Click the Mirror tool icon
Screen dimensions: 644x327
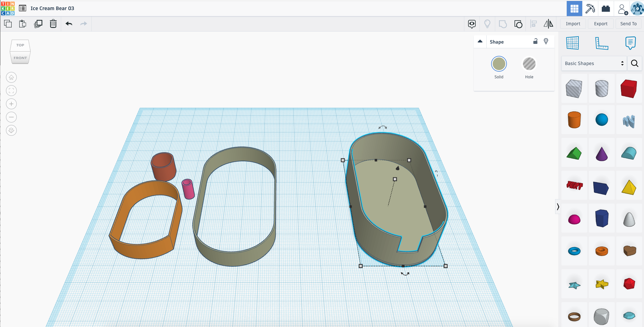tap(548, 24)
